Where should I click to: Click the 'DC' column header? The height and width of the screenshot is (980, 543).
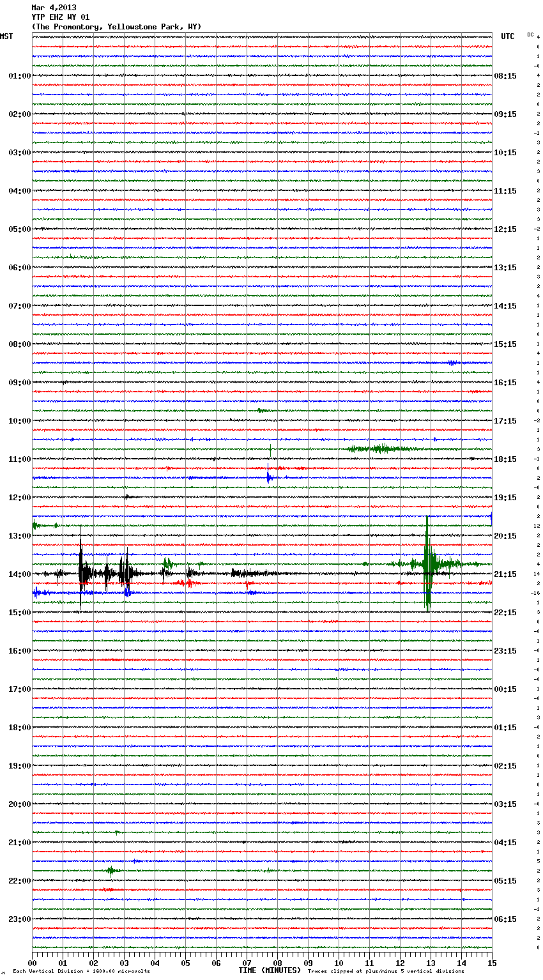pyautogui.click(x=530, y=34)
